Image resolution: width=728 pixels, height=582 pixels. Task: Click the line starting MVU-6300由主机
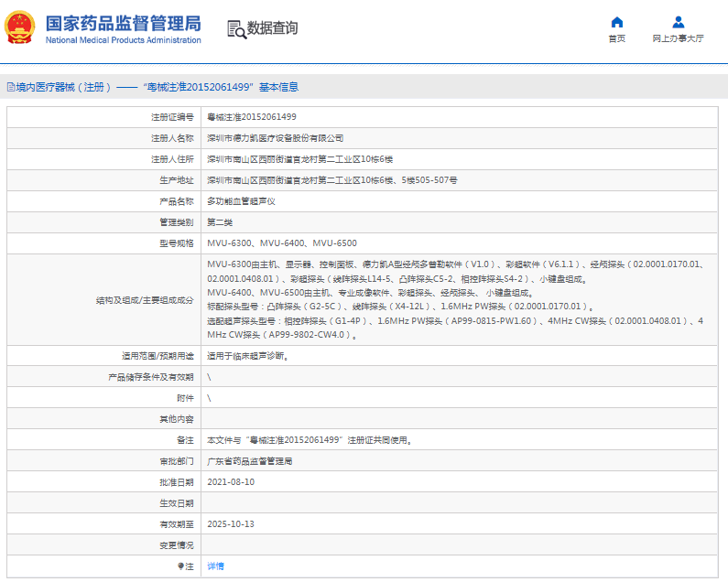(455, 264)
